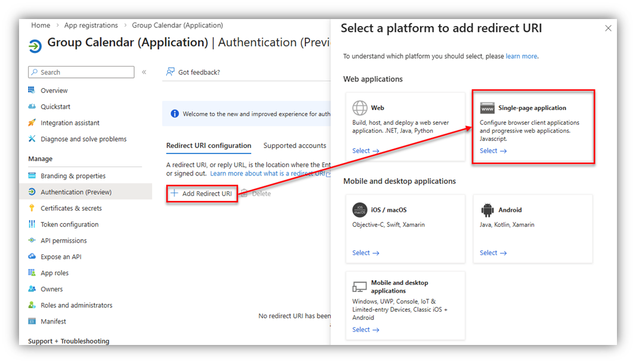Click 'Mobile and desktop applications' section heading
The height and width of the screenshot is (364, 636).
[400, 181]
